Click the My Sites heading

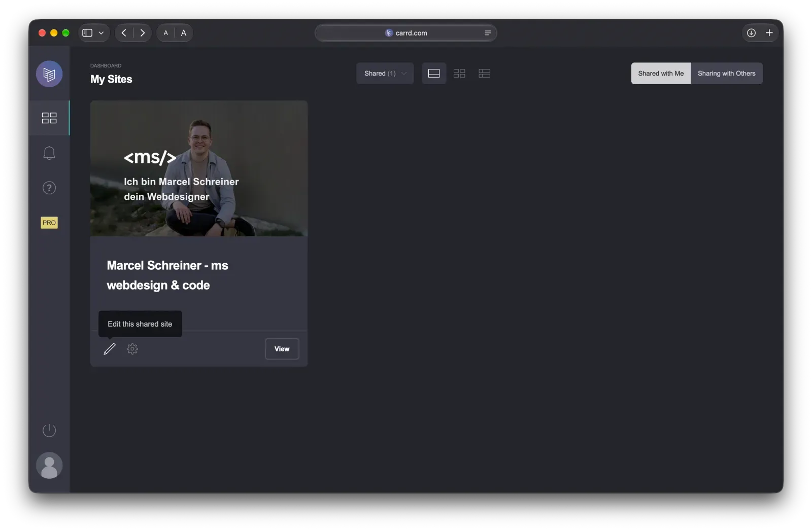point(111,79)
